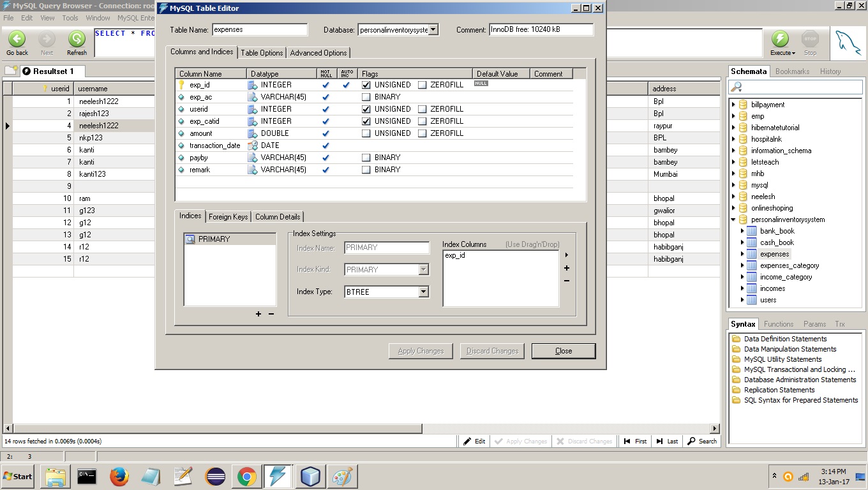Image resolution: width=868 pixels, height=490 pixels.
Task: Click the Data Definition Statements folder icon
Action: [x=736, y=339]
